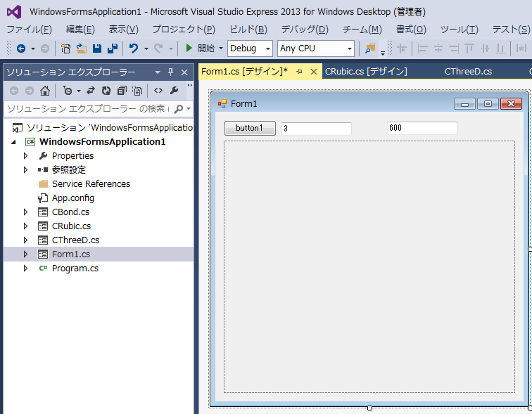The image size is (532, 414).
Task: Click the Find in Files toolbar icon
Action: [370, 48]
